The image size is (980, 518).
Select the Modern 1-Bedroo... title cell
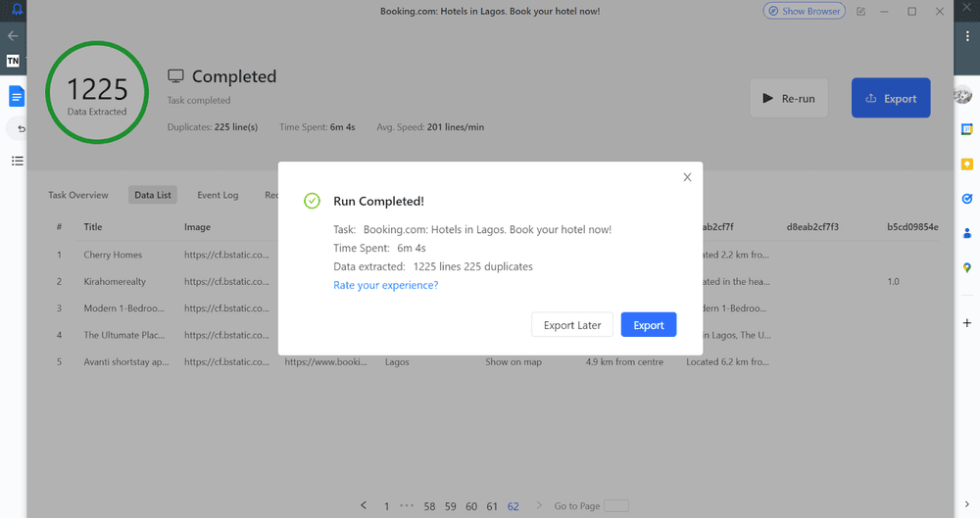(x=124, y=308)
